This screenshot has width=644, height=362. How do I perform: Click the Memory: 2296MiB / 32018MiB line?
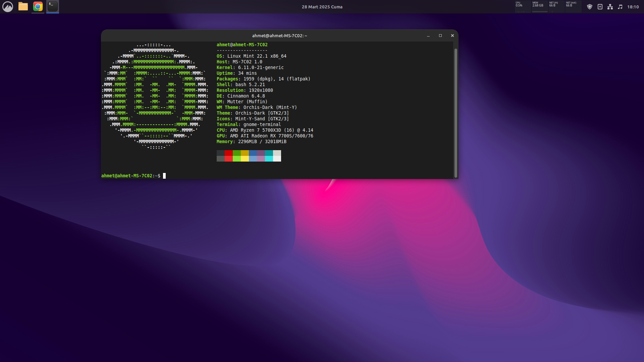coord(252,141)
